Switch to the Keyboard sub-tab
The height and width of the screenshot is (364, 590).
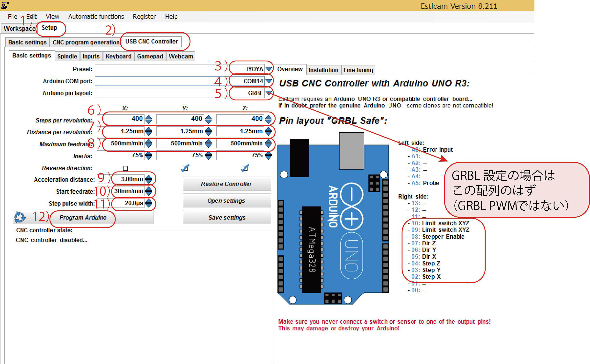(118, 56)
